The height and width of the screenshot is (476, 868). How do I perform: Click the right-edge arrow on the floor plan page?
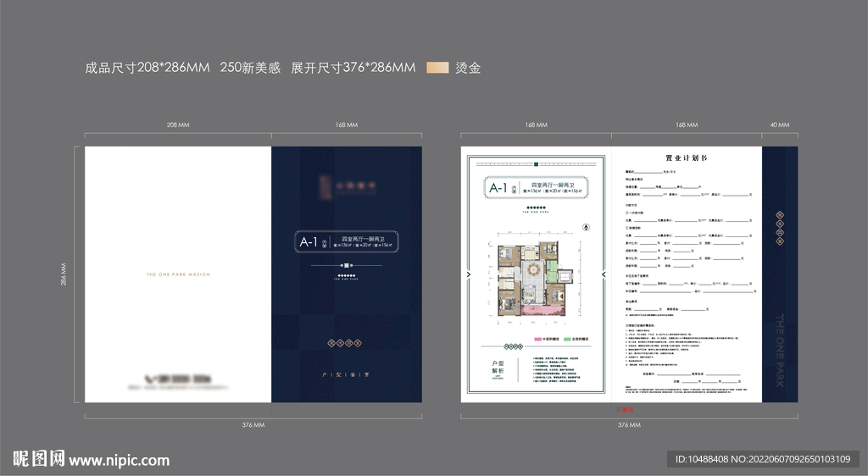(x=604, y=274)
